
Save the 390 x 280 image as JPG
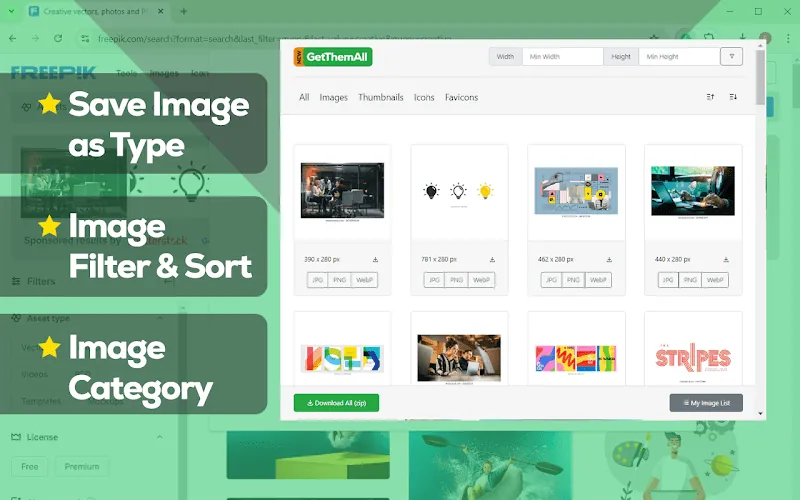click(317, 280)
